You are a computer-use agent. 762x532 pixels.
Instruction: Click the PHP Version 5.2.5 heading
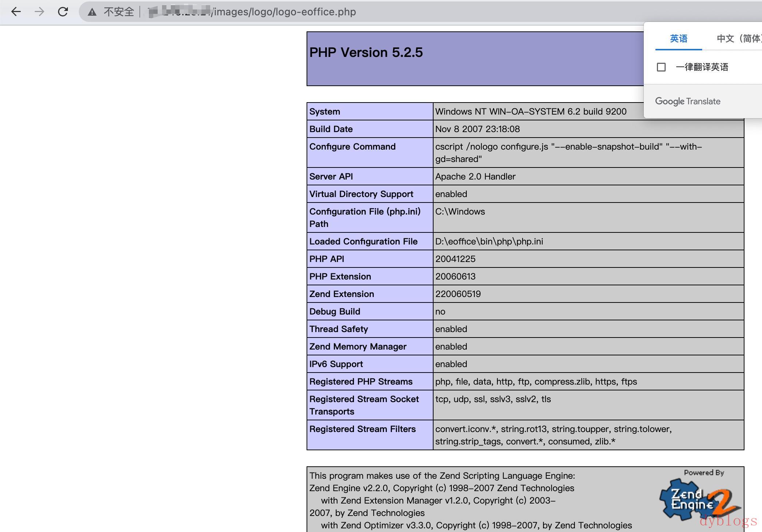pos(366,52)
